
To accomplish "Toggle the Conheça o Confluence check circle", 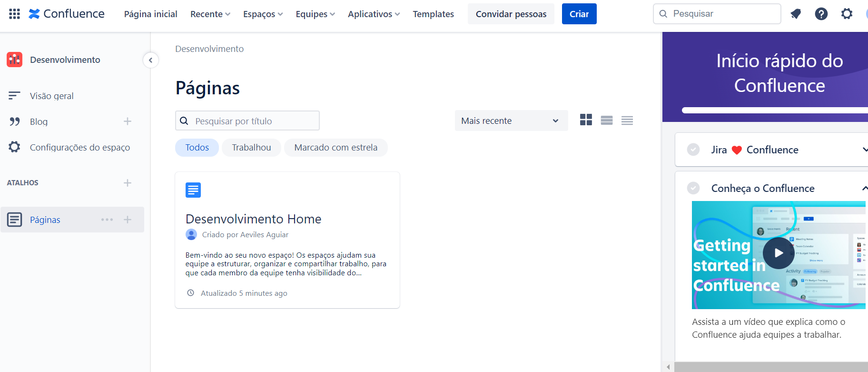I will pyautogui.click(x=693, y=188).
